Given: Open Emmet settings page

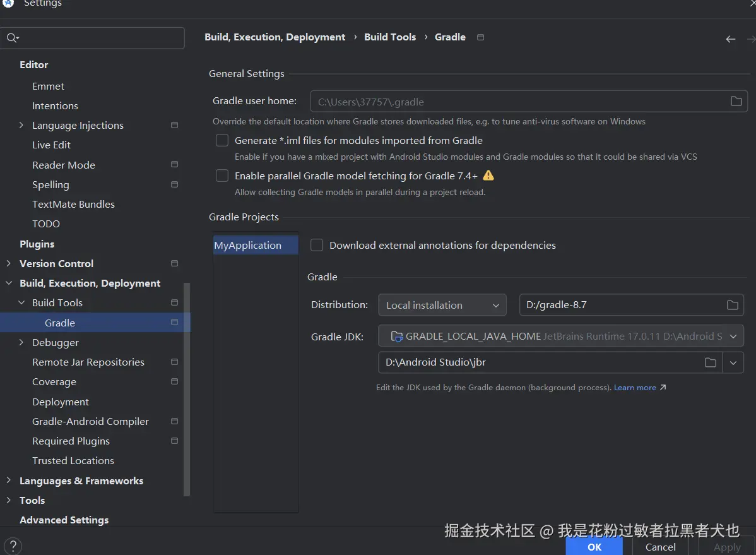Looking at the screenshot, I should coord(48,86).
